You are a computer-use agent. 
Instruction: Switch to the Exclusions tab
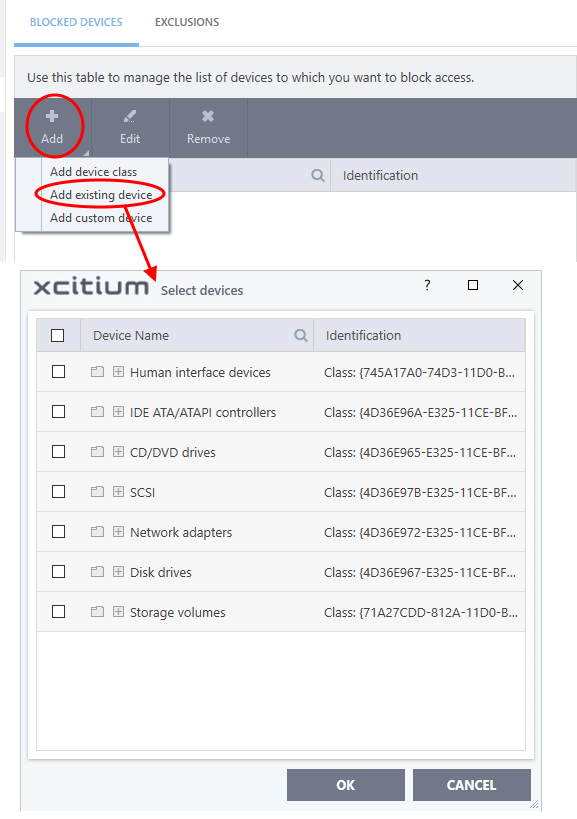pos(187,22)
